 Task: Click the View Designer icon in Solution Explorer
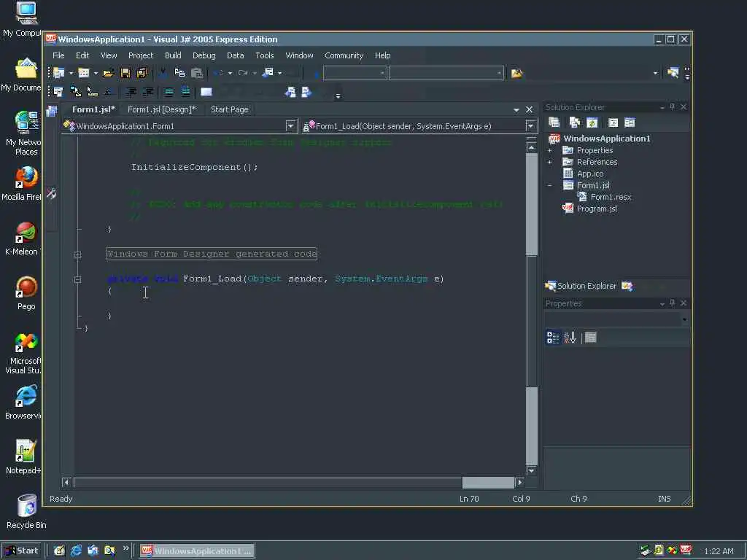point(630,122)
